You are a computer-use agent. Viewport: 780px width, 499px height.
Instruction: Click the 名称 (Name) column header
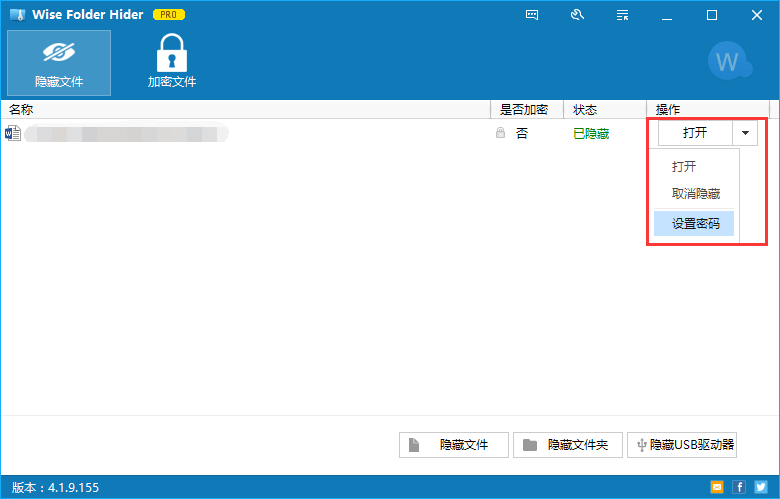[22, 109]
